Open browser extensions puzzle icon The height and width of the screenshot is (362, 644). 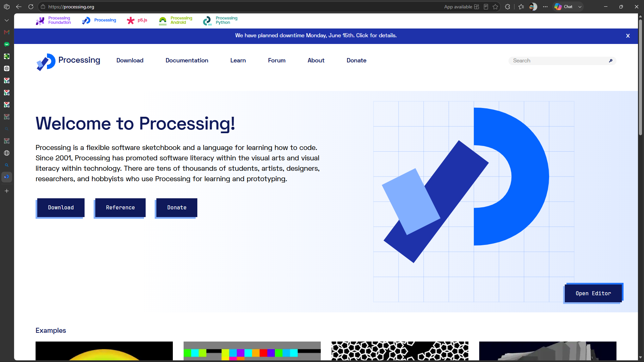pos(507,7)
